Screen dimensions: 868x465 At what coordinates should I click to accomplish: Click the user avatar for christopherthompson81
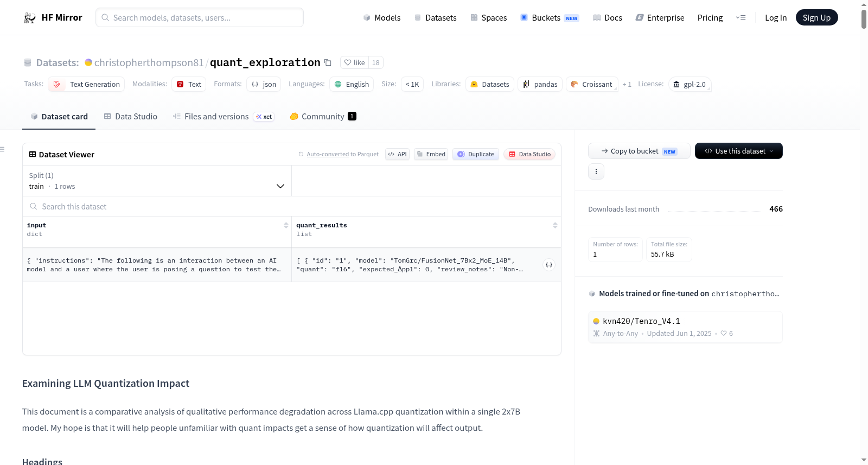(x=88, y=62)
